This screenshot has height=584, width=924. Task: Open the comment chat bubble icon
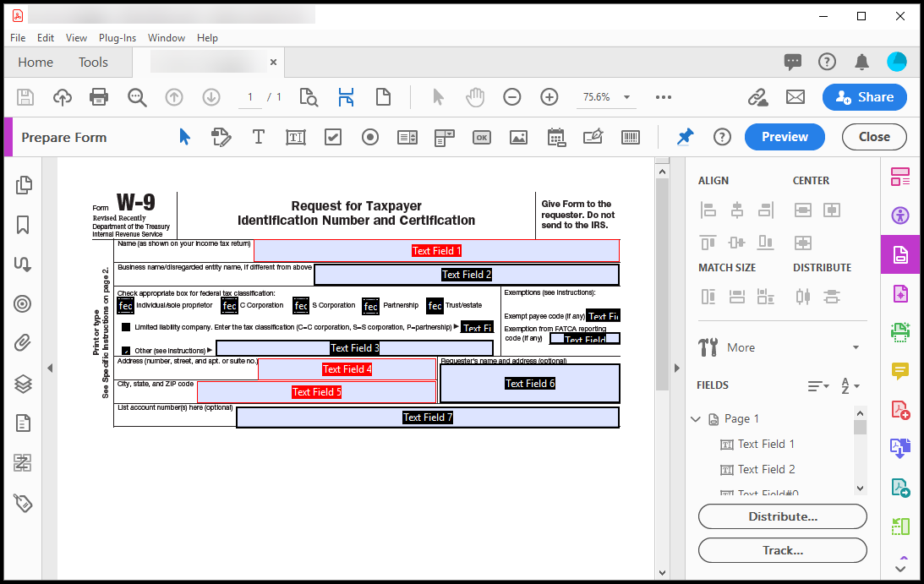(793, 62)
